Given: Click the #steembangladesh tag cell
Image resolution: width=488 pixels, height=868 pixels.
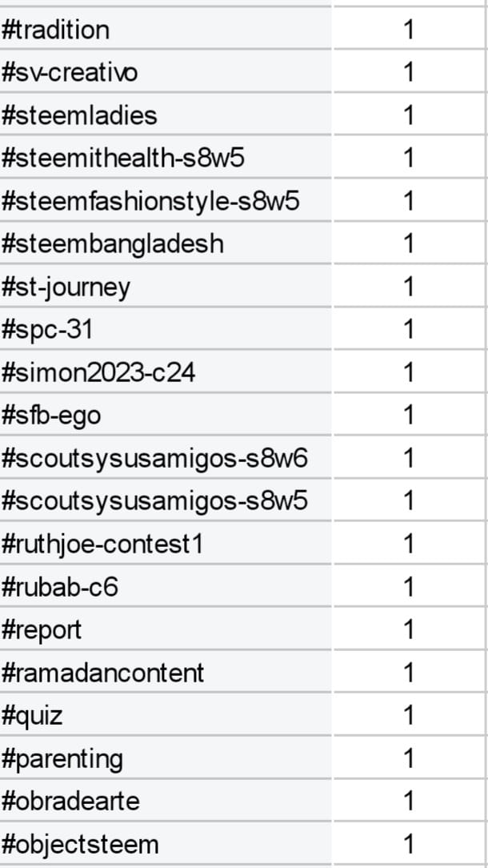Looking at the screenshot, I should pos(166,243).
